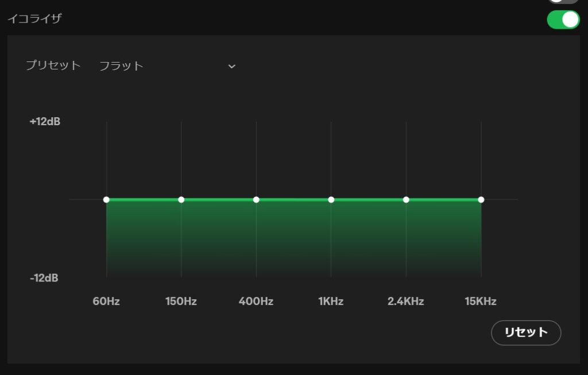Click the 15KHz frequency label
The width and height of the screenshot is (588, 375).
click(x=481, y=301)
